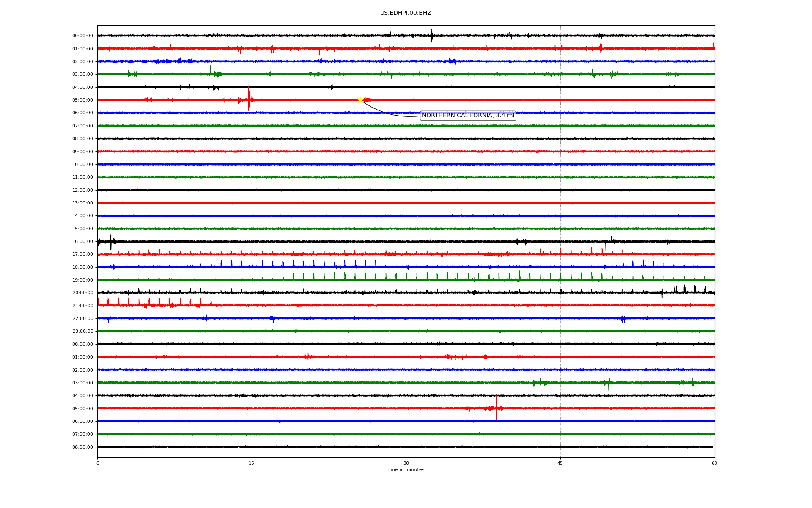This screenshot has height=508, width=812.
Task: Click the 30 tick on time axis
Action: (x=406, y=464)
